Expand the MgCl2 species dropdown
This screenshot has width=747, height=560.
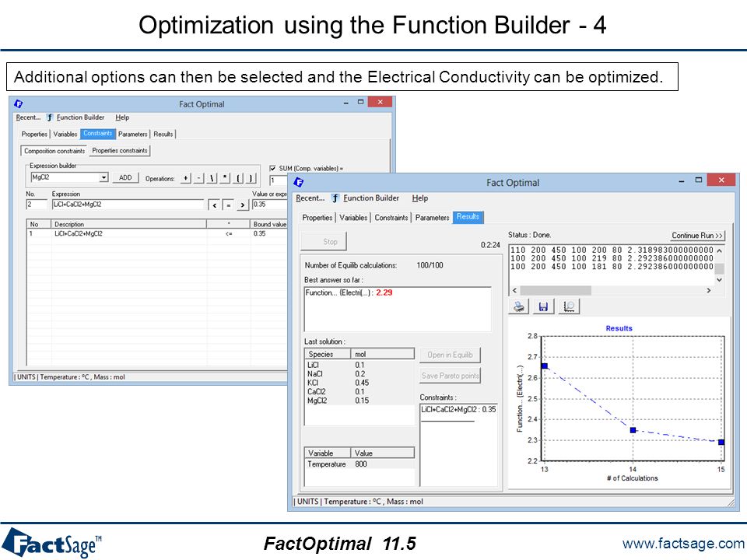[x=103, y=177]
